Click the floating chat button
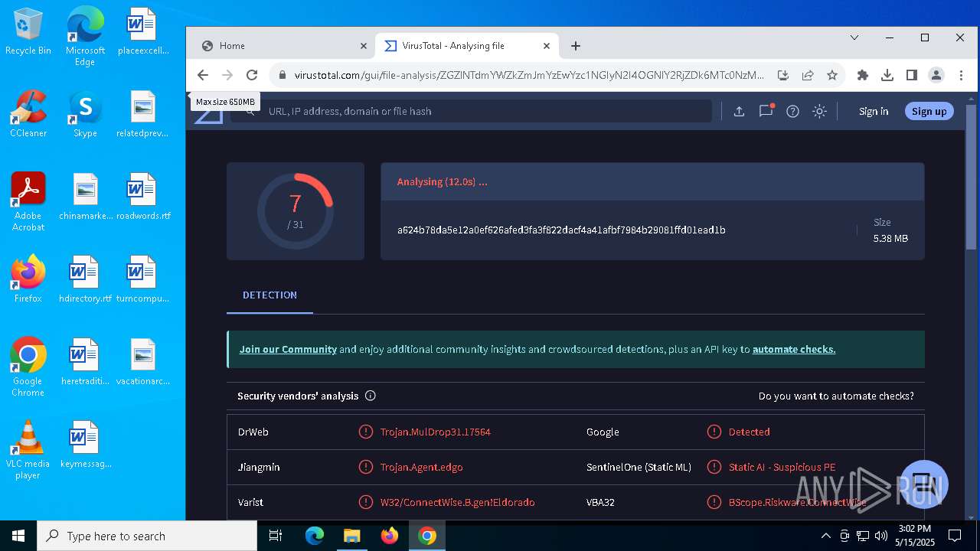Screen dimensions: 980x551 pyautogui.click(x=924, y=484)
